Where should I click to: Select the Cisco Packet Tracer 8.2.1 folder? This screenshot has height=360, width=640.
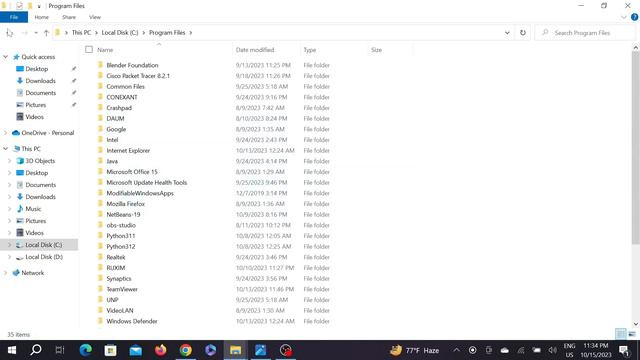pyautogui.click(x=138, y=76)
